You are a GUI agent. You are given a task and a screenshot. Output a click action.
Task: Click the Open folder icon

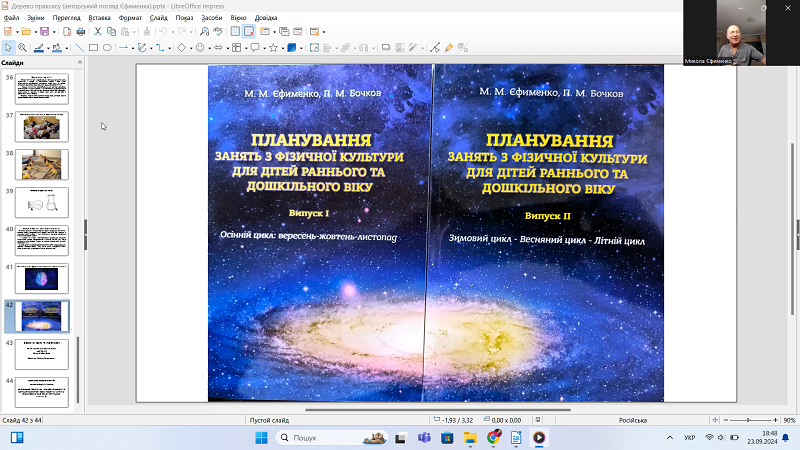[26, 32]
